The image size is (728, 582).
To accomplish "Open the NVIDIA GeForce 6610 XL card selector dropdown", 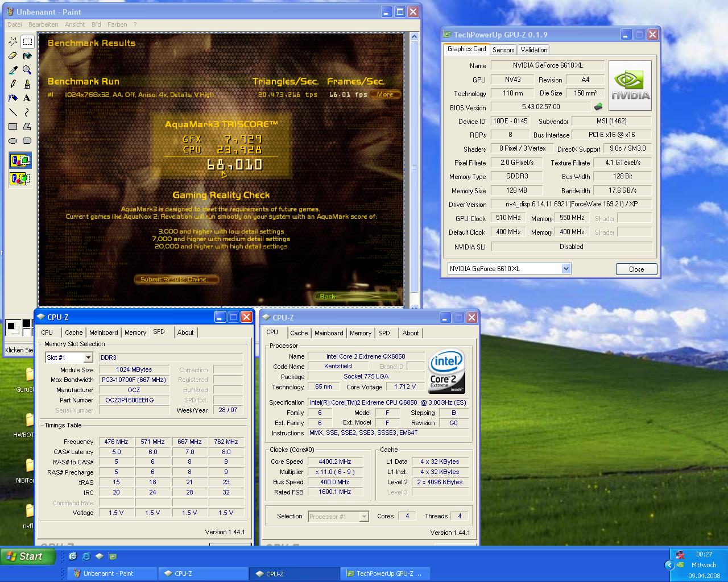I will pyautogui.click(x=566, y=269).
